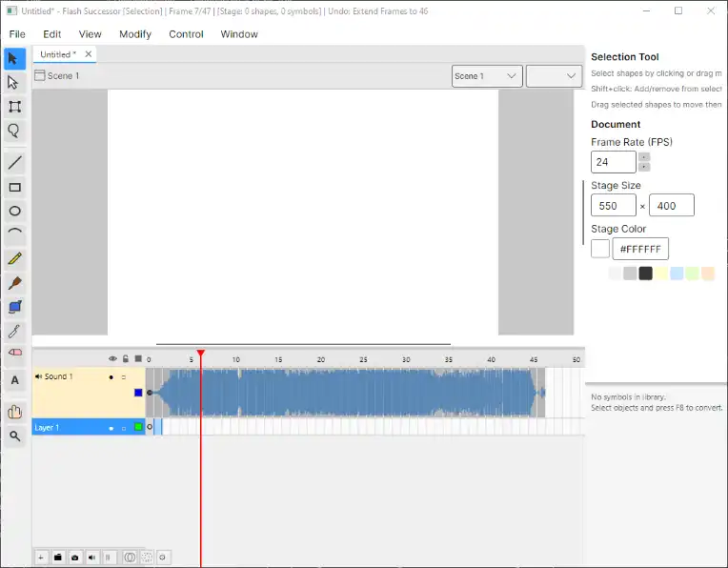The height and width of the screenshot is (568, 728).
Task: Select the Hand pan tool
Action: click(14, 412)
